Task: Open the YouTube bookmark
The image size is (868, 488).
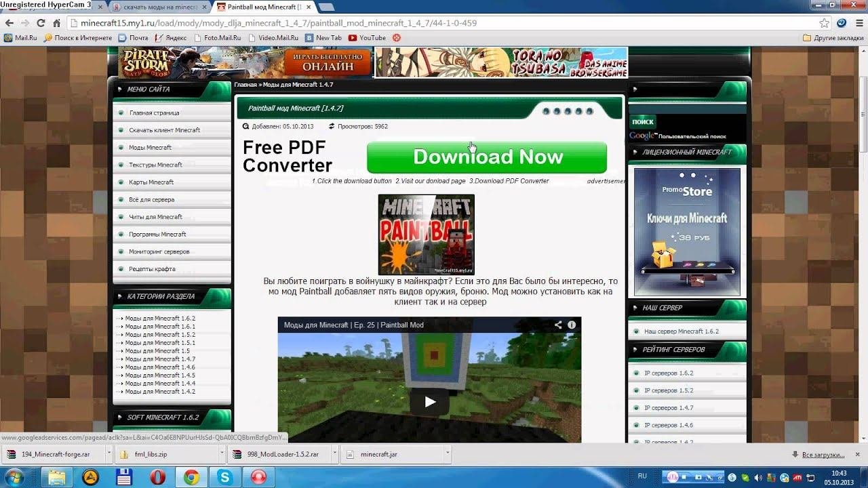Action: [x=367, y=38]
